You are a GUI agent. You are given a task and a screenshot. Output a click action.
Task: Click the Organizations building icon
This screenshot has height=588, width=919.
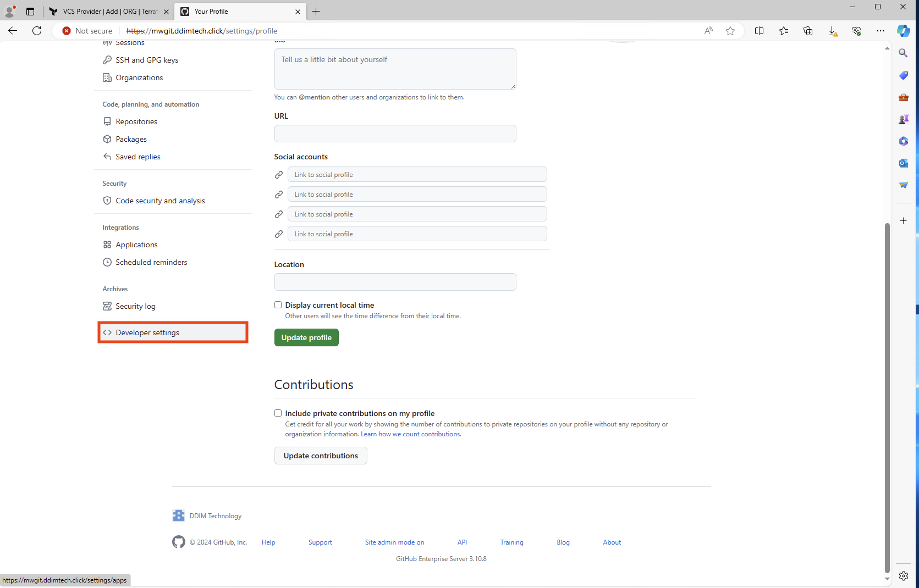tap(107, 77)
